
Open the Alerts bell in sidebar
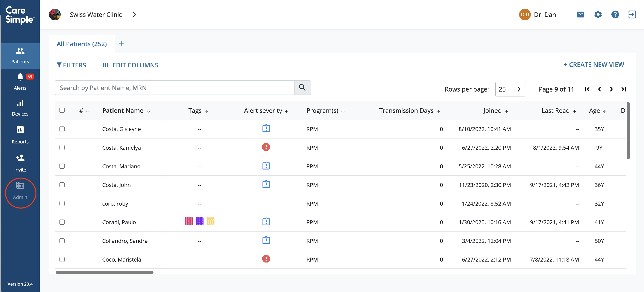coord(20,77)
